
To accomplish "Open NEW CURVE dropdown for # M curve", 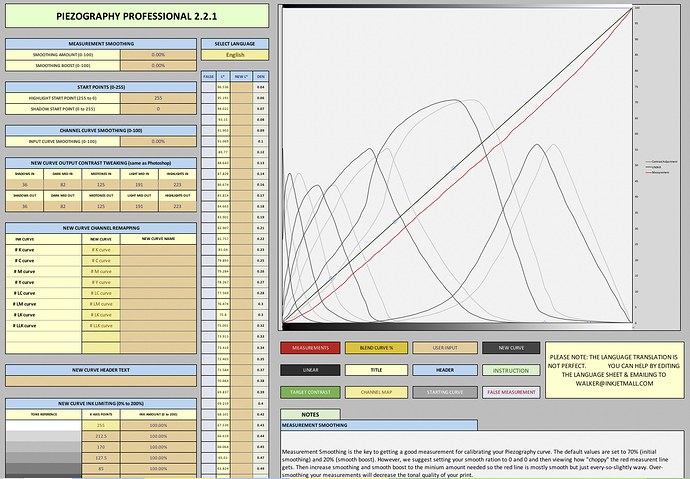I will (101, 271).
